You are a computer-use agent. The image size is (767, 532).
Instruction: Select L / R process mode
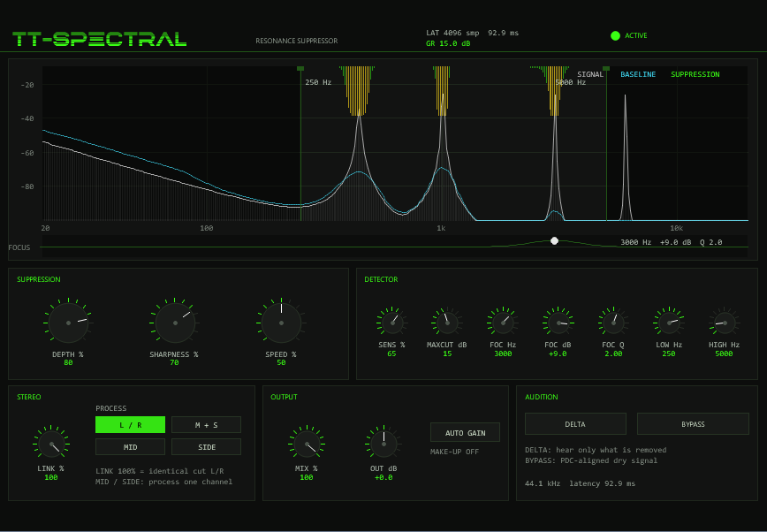(130, 425)
